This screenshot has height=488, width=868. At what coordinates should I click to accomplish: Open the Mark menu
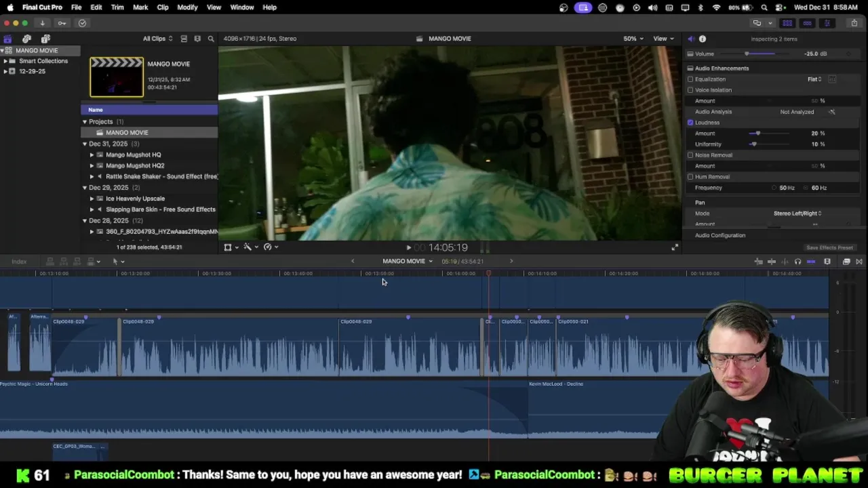[140, 7]
